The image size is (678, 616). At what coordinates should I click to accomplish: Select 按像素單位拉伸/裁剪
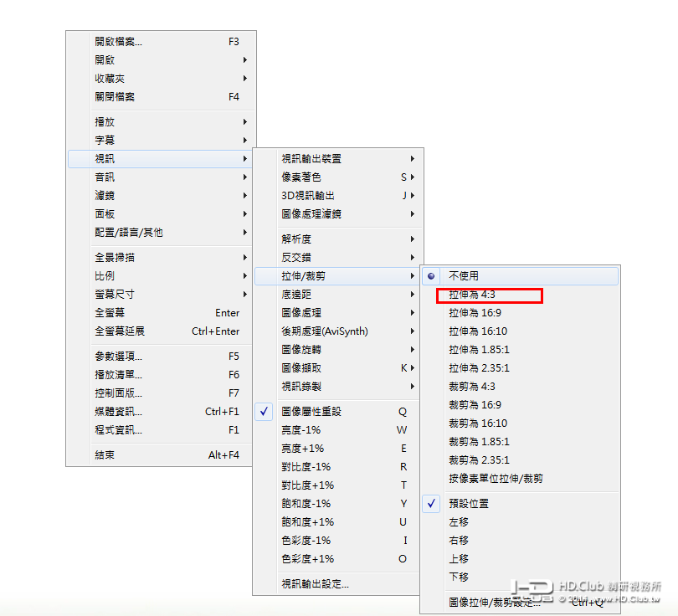(520, 479)
